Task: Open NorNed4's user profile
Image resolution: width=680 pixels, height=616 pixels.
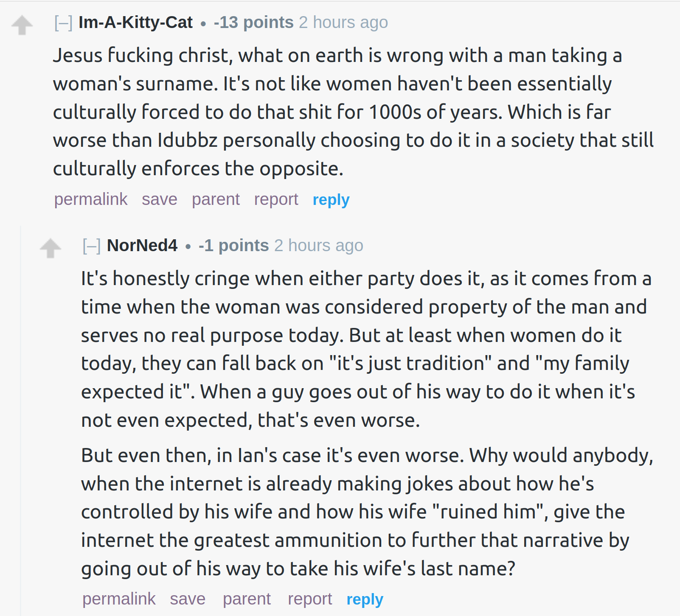Action: coord(142,246)
